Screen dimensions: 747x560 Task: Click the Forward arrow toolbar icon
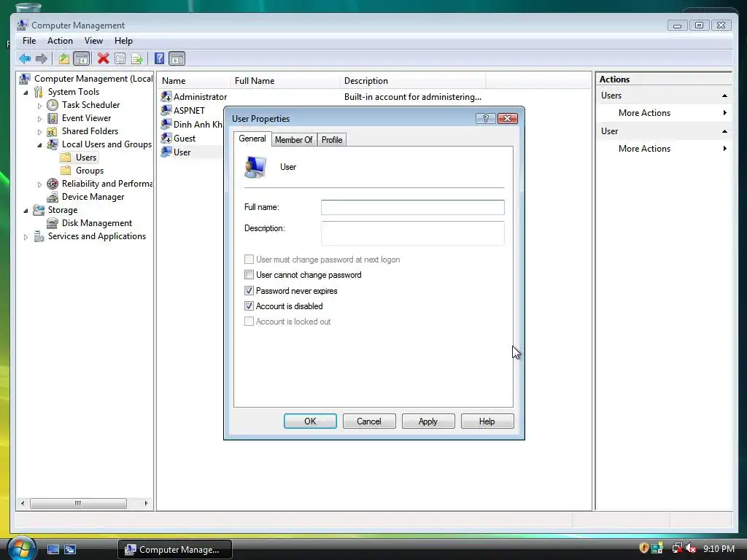pyautogui.click(x=42, y=58)
